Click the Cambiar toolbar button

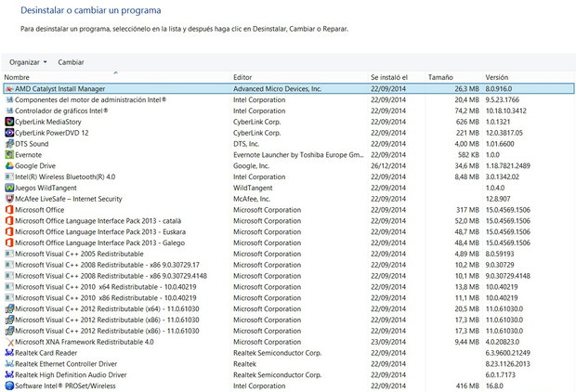[71, 62]
